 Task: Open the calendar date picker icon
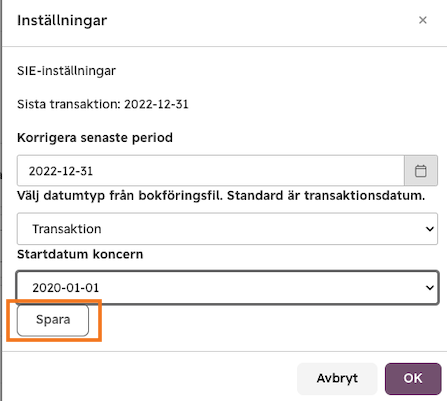pyautogui.click(x=421, y=171)
